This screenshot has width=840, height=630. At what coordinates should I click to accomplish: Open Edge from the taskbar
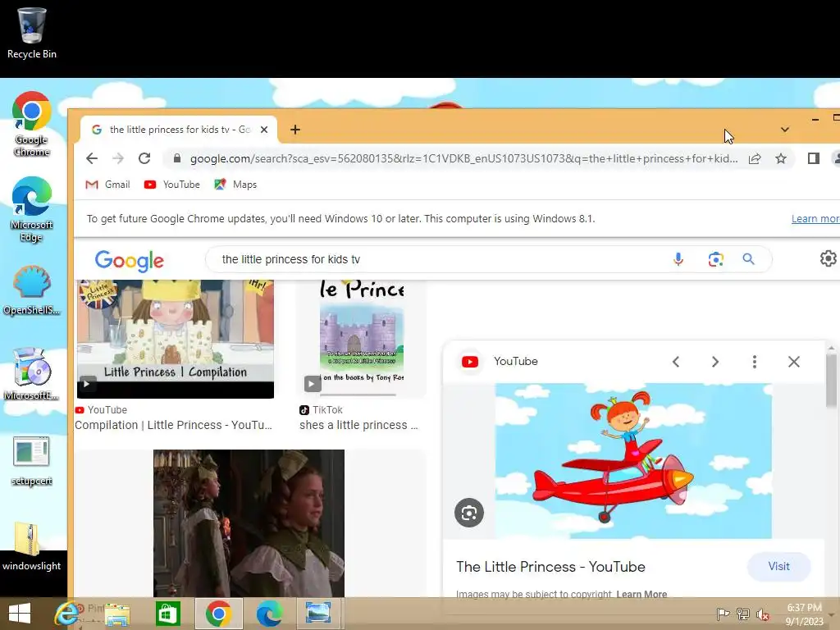click(x=269, y=614)
